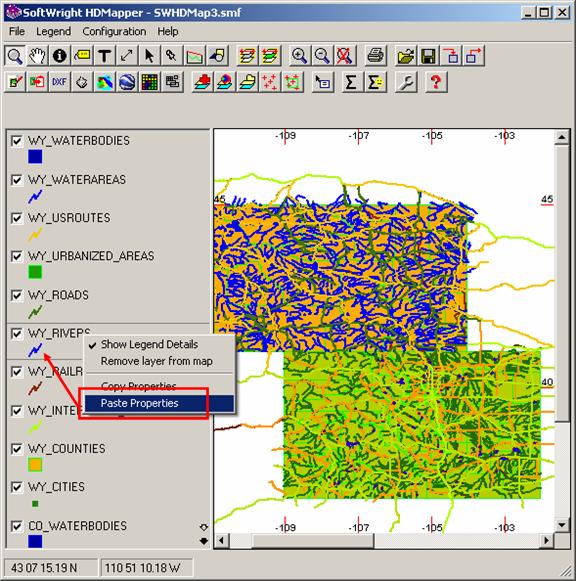Uncheck the WY_WATERBODIES layer checkbox
Viewport: 576px width, 581px height.
17,141
